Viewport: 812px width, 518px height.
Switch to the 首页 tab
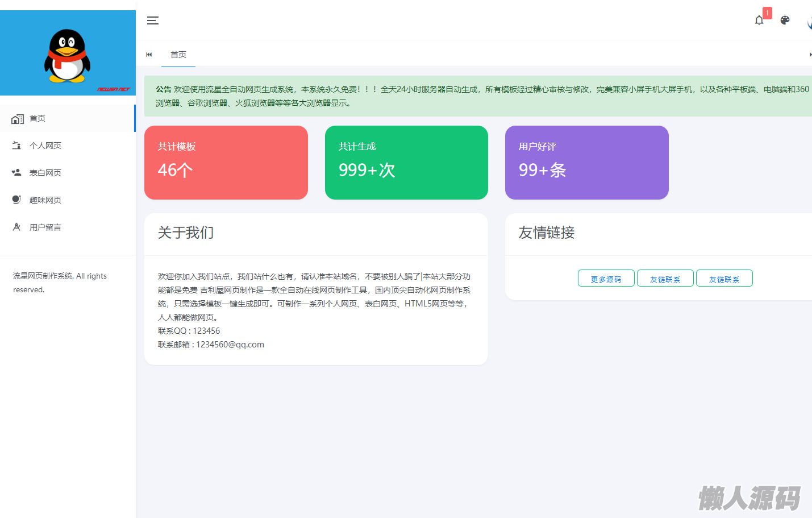click(178, 55)
